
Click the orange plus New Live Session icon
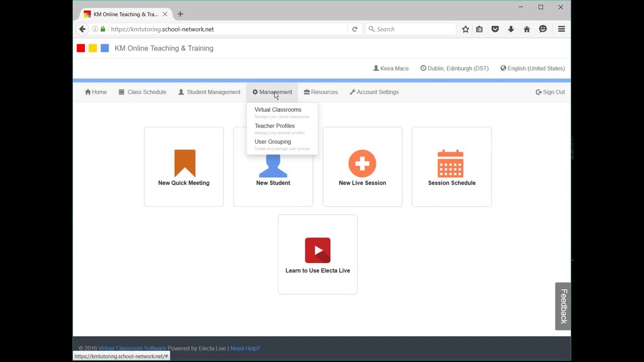click(x=362, y=163)
